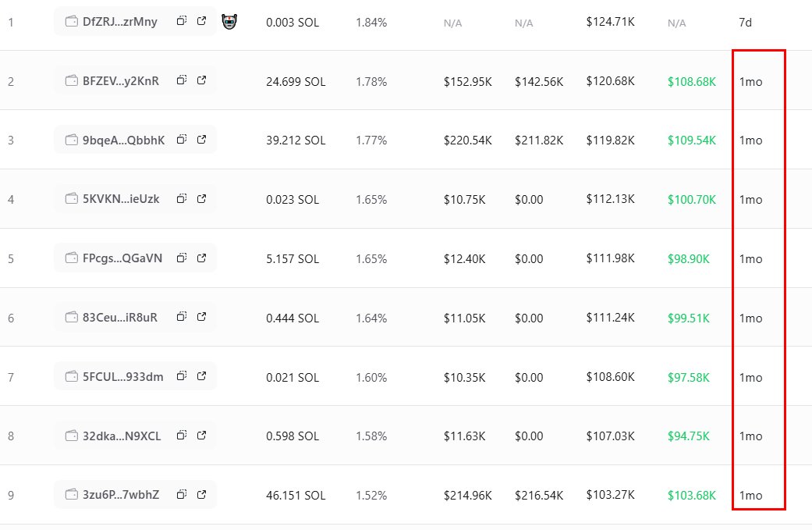Select the 46.151 SOL balance cell

coord(296,496)
